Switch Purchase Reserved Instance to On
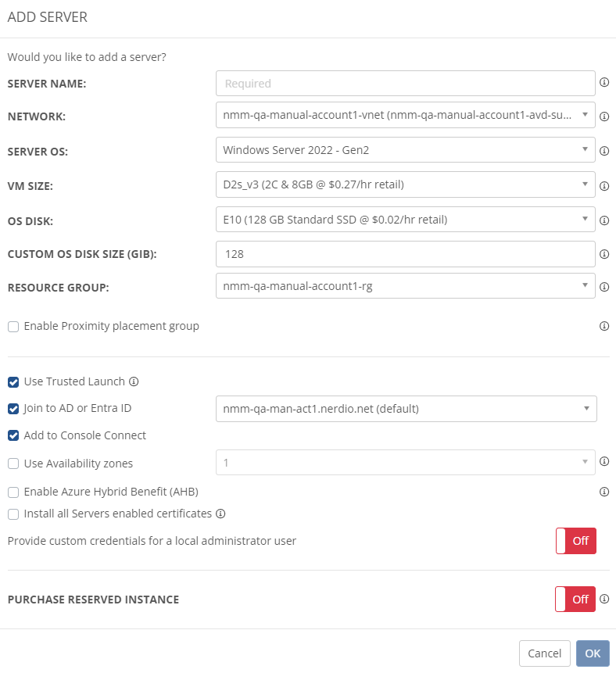This screenshot has width=616, height=673. click(x=576, y=599)
